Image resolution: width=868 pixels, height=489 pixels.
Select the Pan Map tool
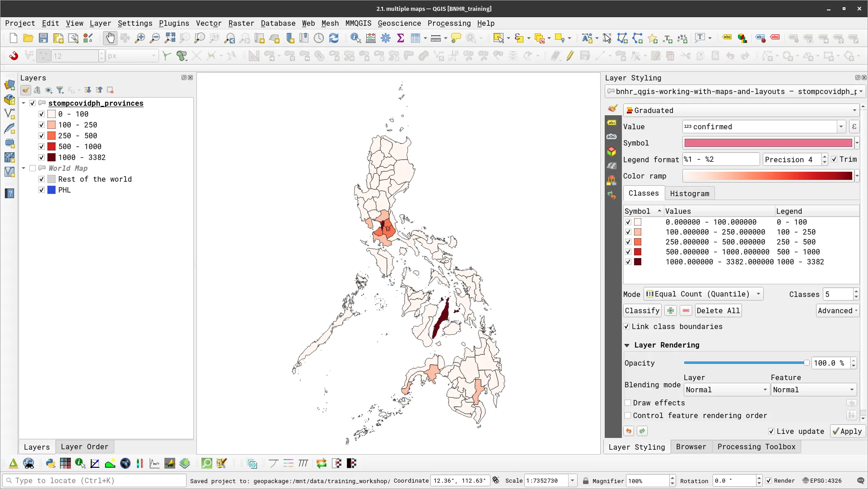(x=110, y=38)
